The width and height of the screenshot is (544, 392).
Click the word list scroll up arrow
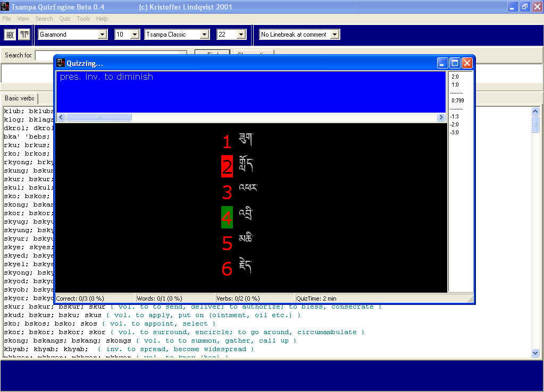[535, 111]
